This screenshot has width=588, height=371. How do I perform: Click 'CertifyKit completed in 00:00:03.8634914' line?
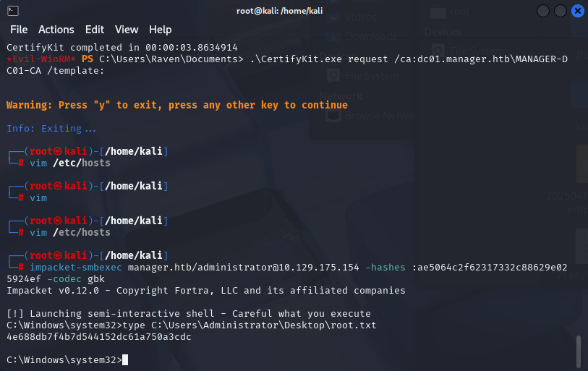point(122,48)
